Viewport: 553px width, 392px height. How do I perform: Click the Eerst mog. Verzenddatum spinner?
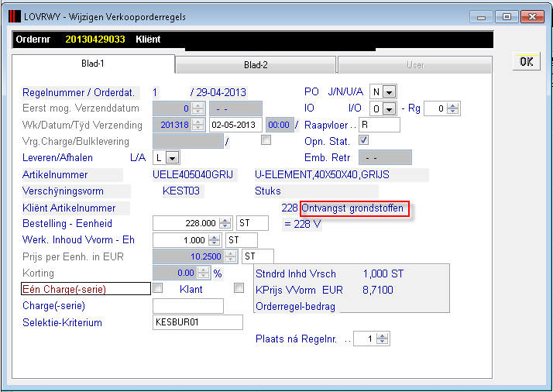pyautogui.click(x=197, y=108)
